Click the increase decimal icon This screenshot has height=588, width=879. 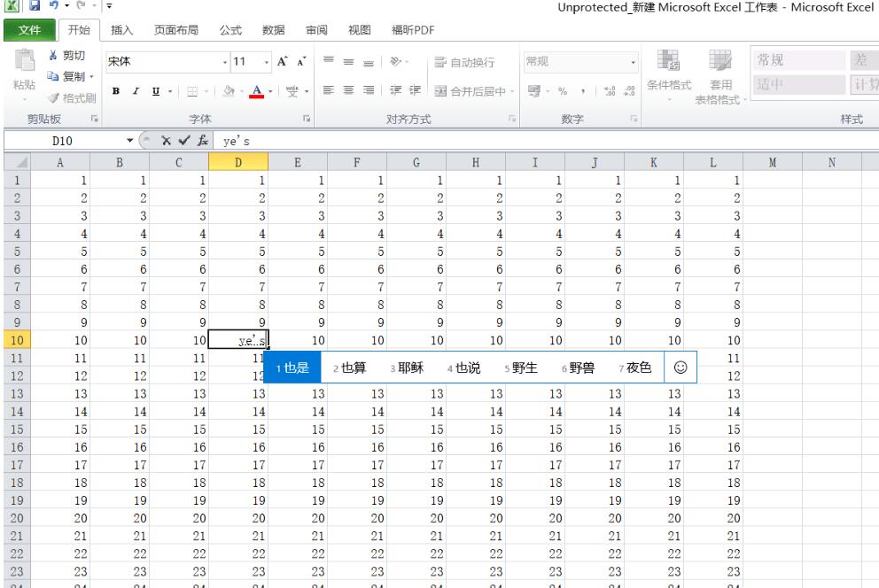[x=610, y=90]
